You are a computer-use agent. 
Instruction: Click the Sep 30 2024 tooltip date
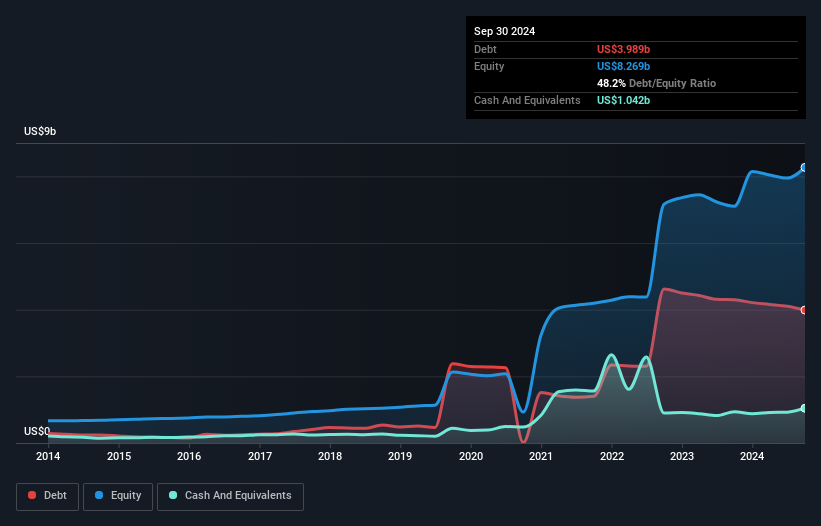click(x=504, y=31)
